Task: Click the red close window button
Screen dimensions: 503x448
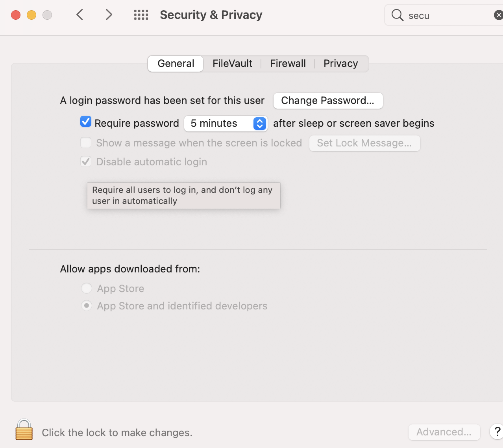Action: pyautogui.click(x=16, y=15)
